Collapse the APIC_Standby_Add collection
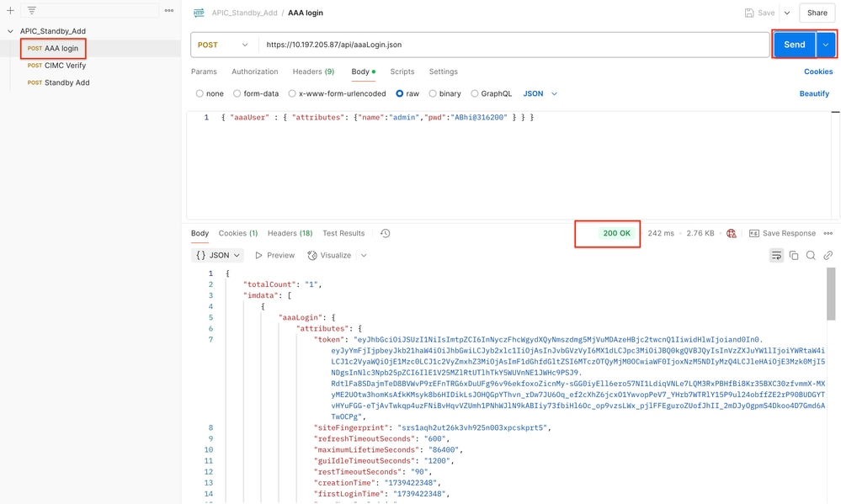 click(x=10, y=31)
